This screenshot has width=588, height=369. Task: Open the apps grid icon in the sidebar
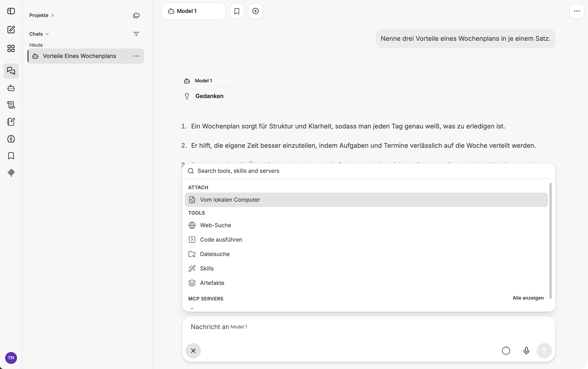tap(11, 48)
